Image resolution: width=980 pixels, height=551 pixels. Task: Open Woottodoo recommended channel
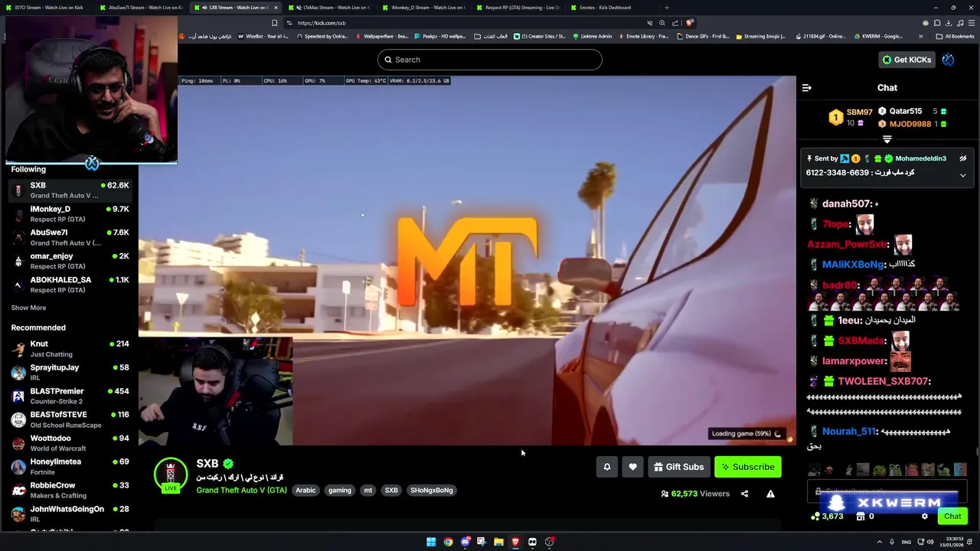69,443
